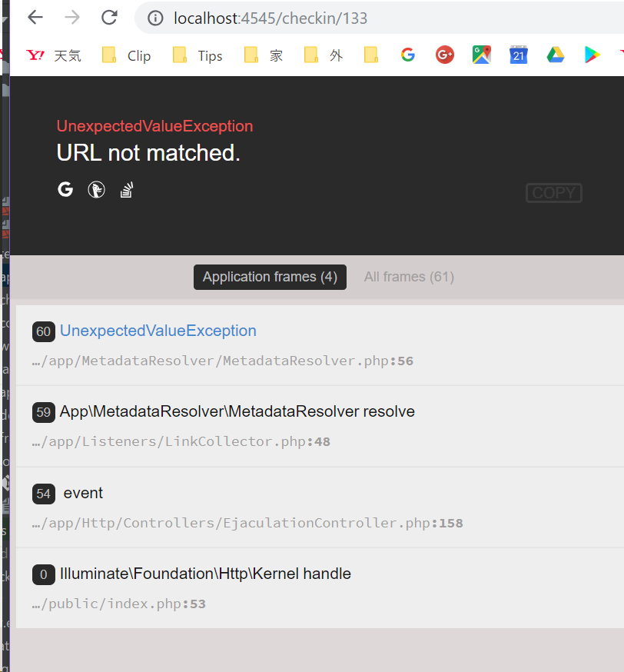
Task: Click the browser back arrow
Action: (x=35, y=18)
